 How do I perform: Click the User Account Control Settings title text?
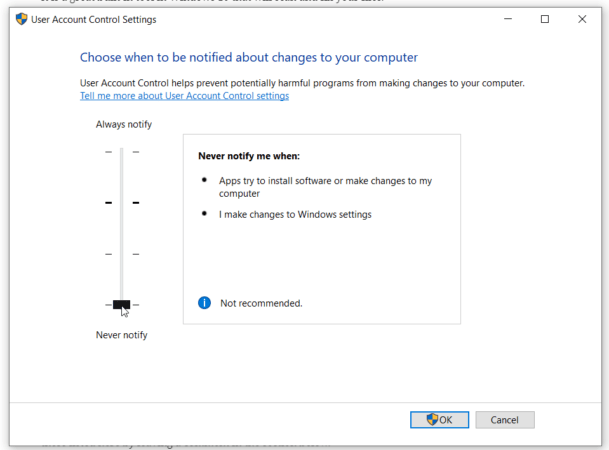(96, 19)
